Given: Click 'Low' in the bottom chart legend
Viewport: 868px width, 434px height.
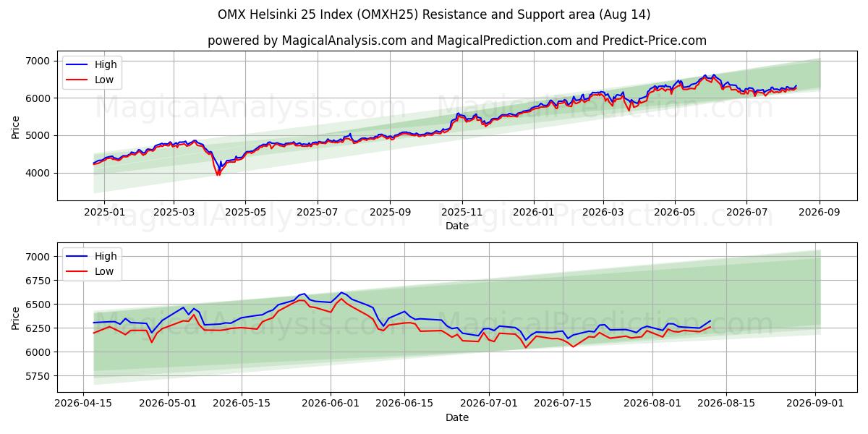Looking at the screenshot, I should [x=104, y=271].
